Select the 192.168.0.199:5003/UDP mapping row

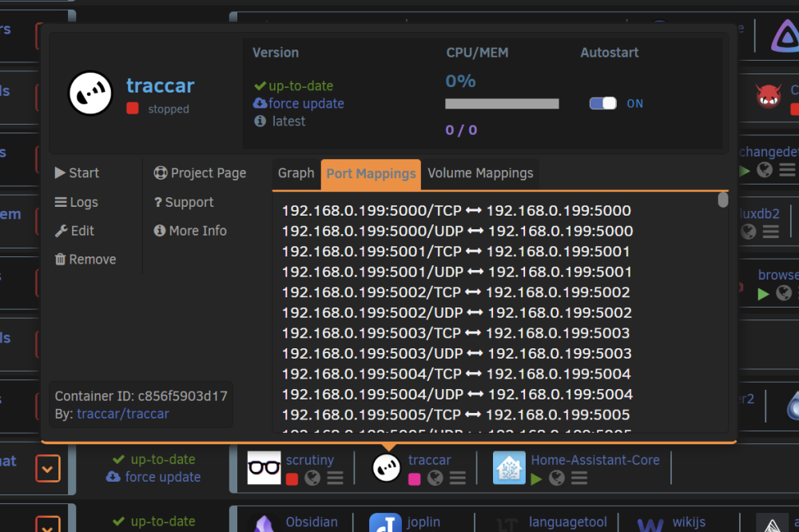point(456,353)
